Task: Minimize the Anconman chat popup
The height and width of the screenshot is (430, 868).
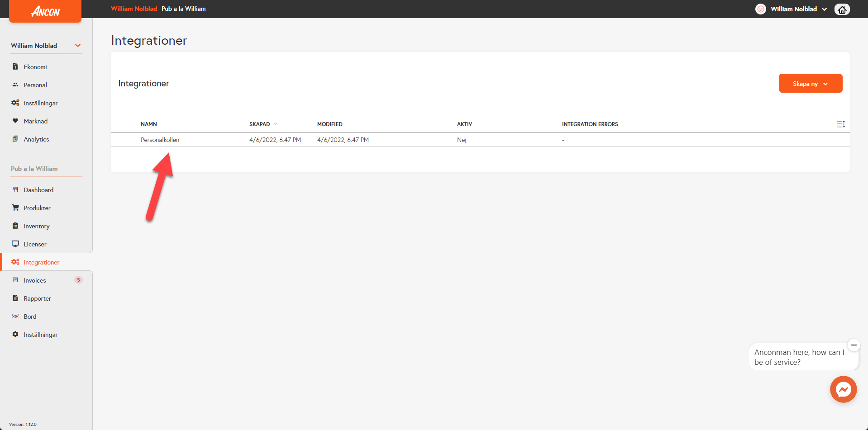Action: [854, 345]
